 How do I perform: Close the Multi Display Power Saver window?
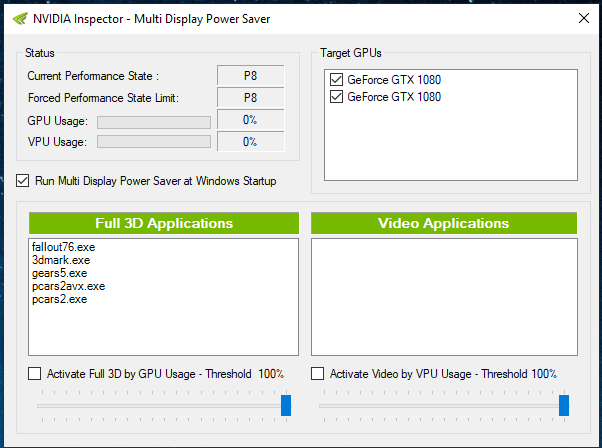pyautogui.click(x=584, y=18)
